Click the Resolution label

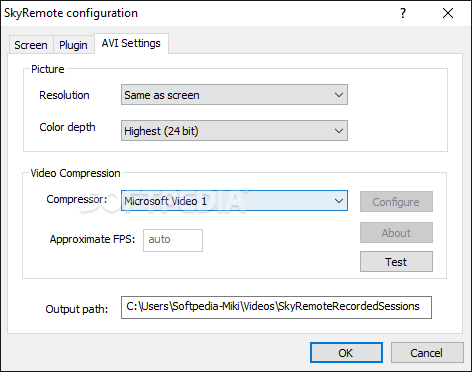click(64, 95)
